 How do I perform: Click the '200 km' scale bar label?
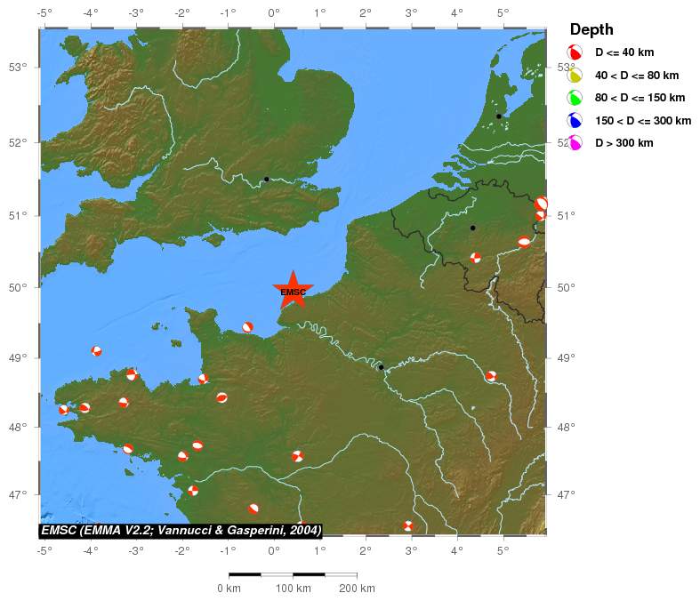point(356,589)
